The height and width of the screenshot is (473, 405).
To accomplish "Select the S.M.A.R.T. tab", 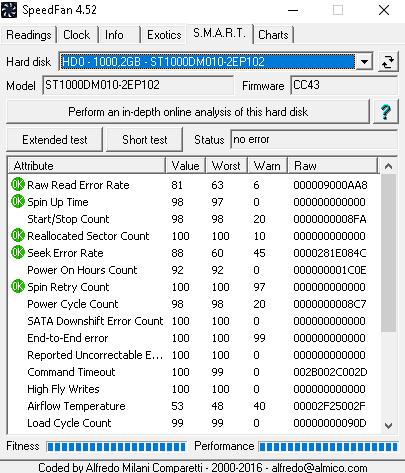I will point(219,33).
